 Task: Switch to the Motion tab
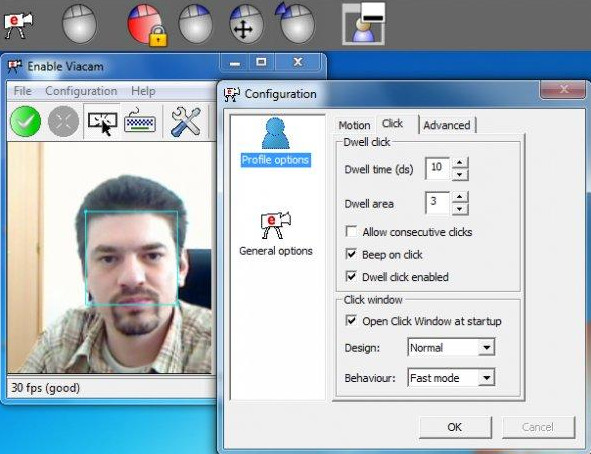pos(354,125)
